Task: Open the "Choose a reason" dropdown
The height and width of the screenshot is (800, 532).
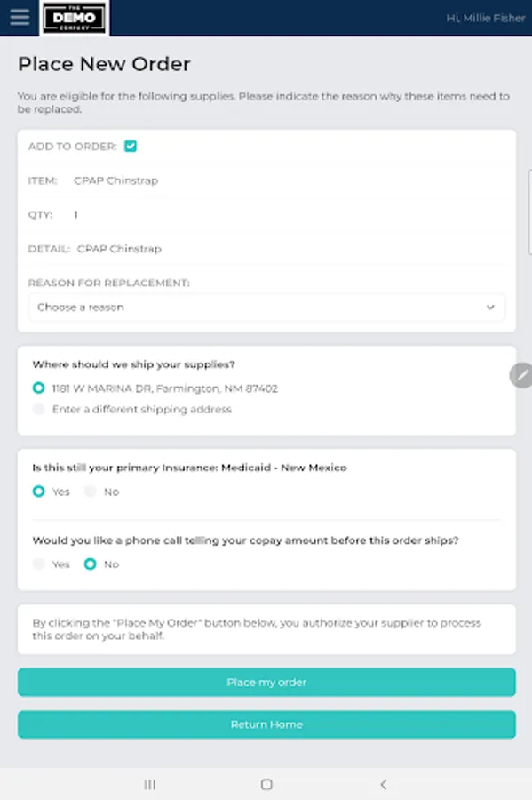Action: click(266, 307)
